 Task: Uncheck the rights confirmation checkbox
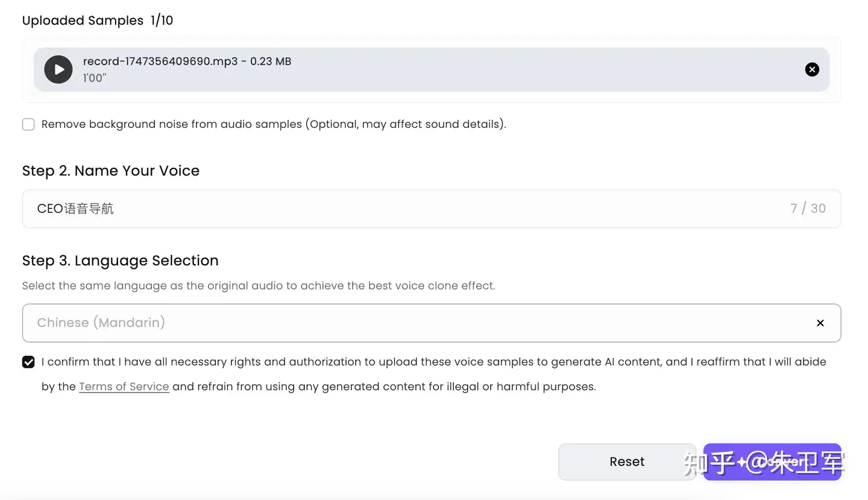[x=28, y=362]
